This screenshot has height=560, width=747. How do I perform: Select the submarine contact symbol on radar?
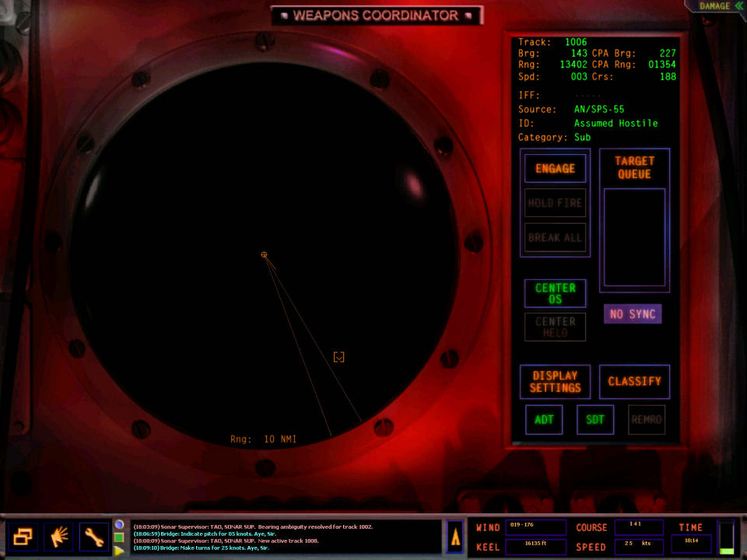[338, 357]
